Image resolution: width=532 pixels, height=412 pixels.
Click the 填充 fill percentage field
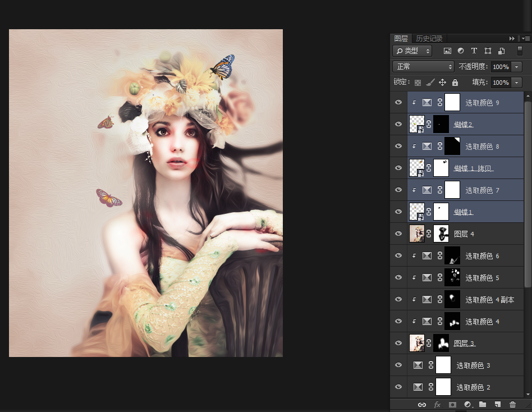click(501, 83)
